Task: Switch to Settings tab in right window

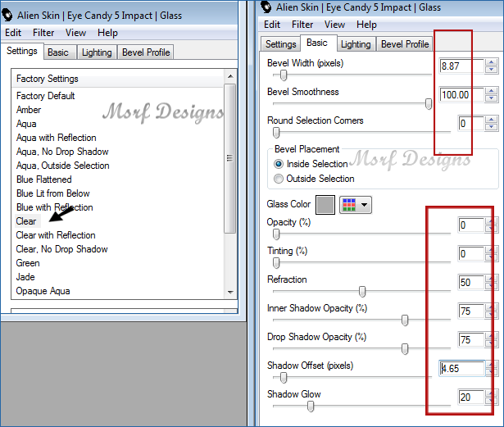Action: (x=280, y=44)
